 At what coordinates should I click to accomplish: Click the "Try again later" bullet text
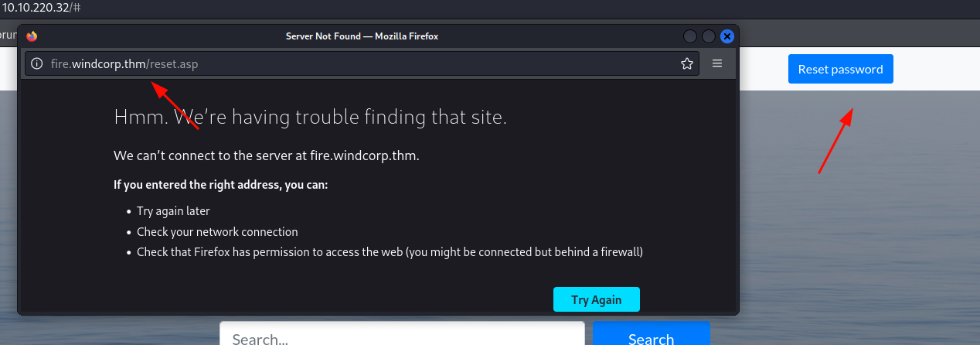[173, 210]
